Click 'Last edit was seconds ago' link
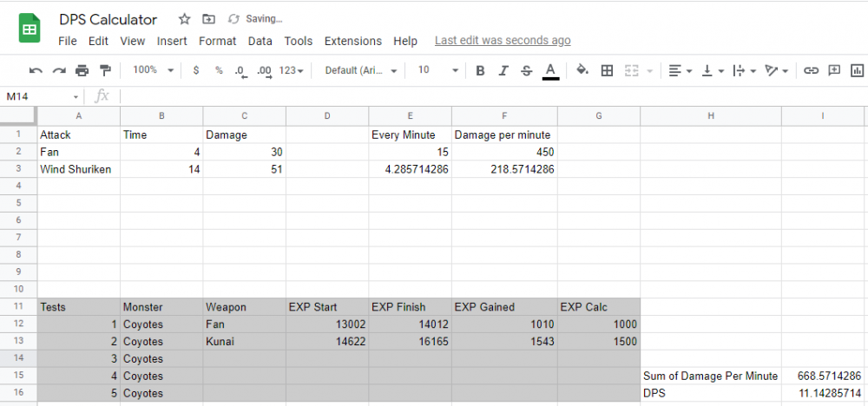 [503, 41]
